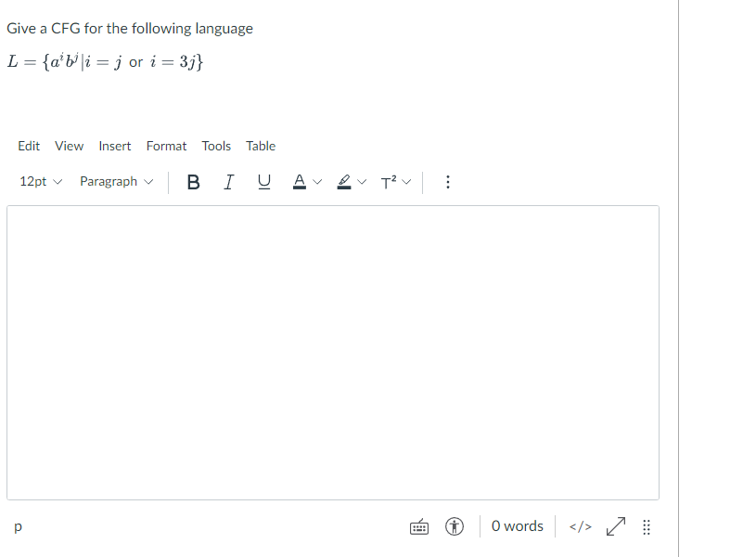Viewport: 756px width, 557px height.
Task: Open the Paragraph style dropdown
Action: [115, 182]
